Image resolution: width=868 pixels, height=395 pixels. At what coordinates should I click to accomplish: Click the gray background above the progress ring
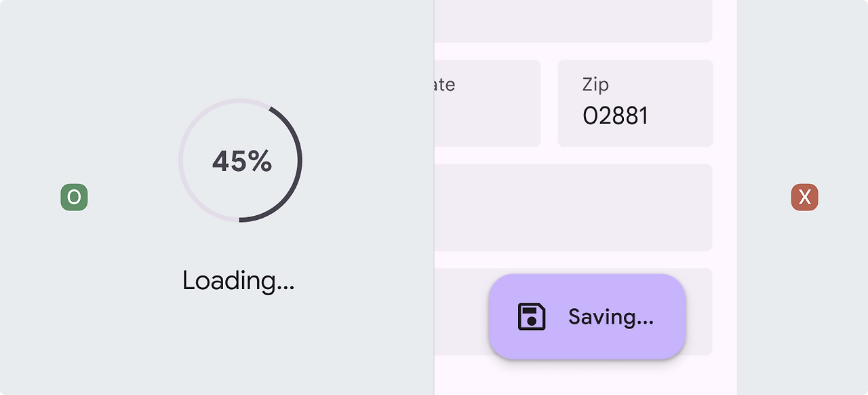pos(240,48)
